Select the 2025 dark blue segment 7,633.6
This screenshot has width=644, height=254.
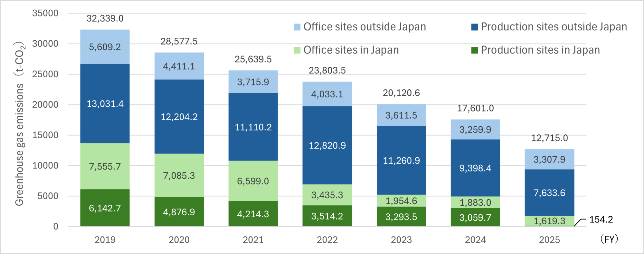point(549,193)
